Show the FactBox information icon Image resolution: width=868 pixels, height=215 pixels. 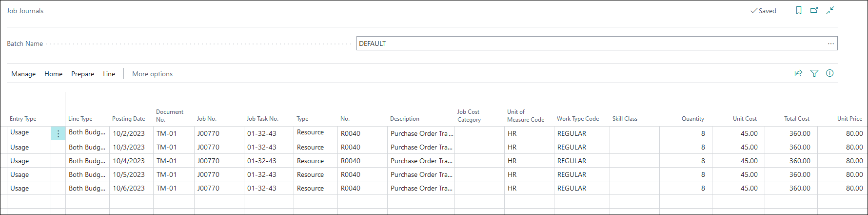(x=829, y=73)
